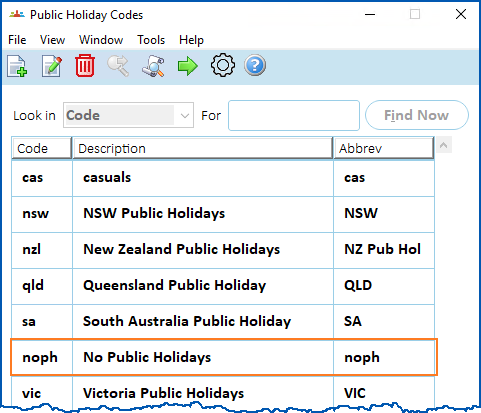Open the View menu
The image size is (481, 413).
click(x=52, y=40)
